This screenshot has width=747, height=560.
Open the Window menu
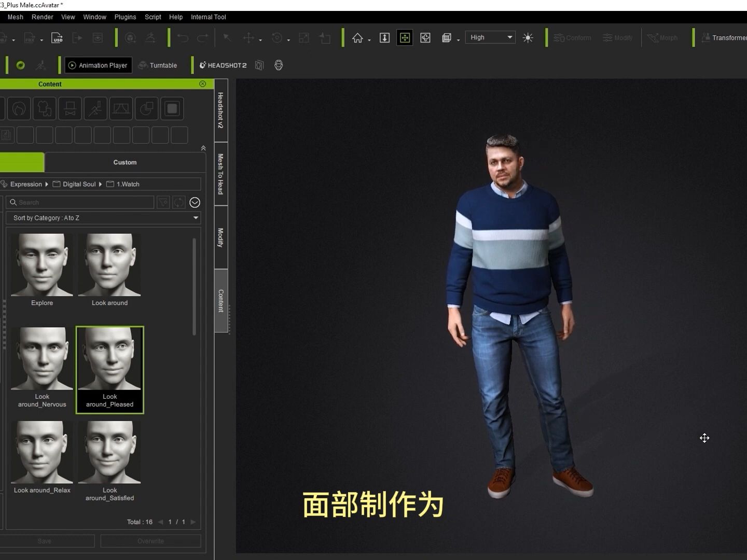(x=95, y=17)
